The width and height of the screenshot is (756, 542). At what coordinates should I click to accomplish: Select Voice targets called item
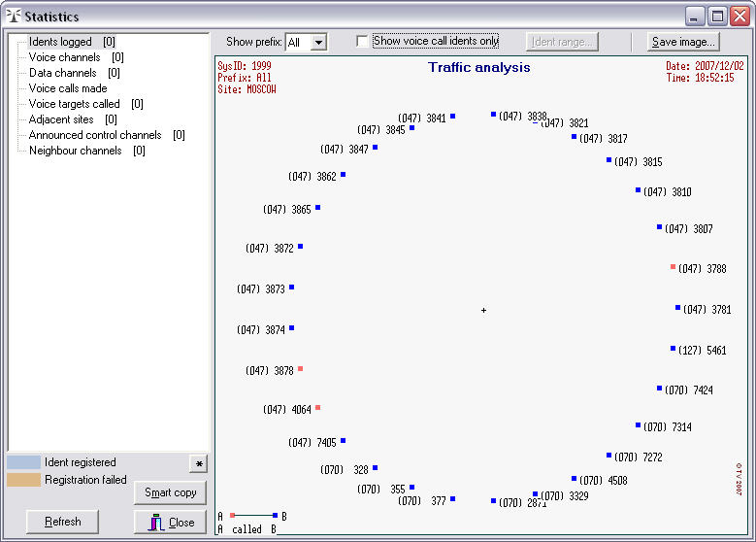(85, 104)
